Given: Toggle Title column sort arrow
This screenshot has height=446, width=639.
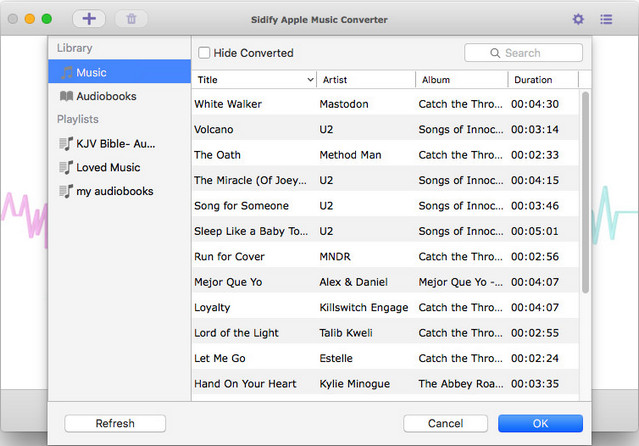Looking at the screenshot, I should (310, 79).
